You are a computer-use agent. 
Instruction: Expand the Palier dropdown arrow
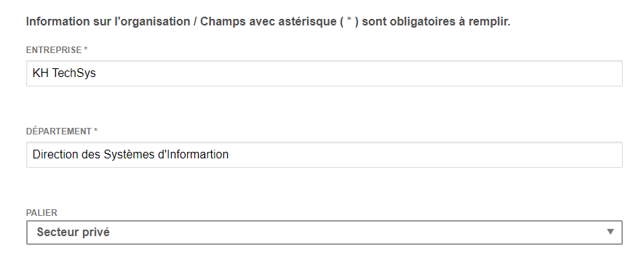611,232
